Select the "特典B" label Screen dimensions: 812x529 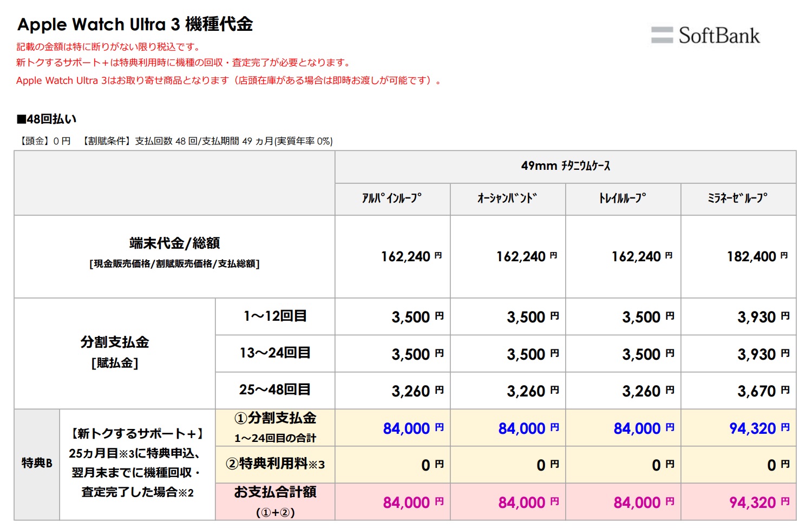pyautogui.click(x=37, y=463)
